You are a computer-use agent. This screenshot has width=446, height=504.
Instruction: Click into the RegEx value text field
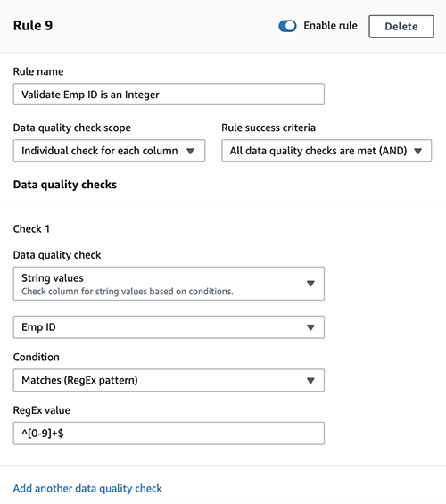[x=169, y=434]
